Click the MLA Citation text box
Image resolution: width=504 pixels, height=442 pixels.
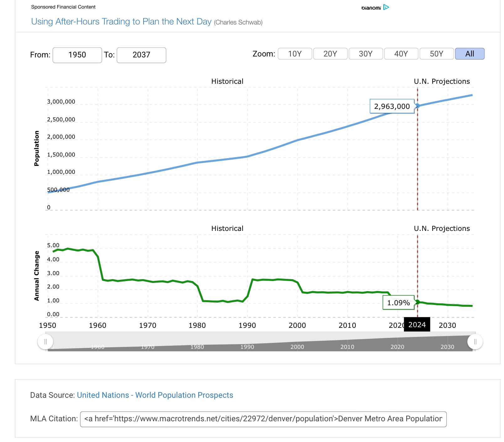point(263,419)
